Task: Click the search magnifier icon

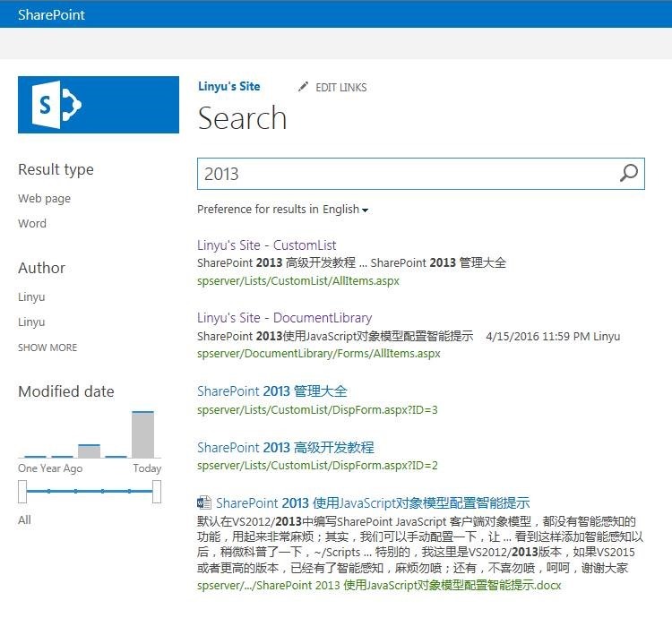Action: coord(629,174)
